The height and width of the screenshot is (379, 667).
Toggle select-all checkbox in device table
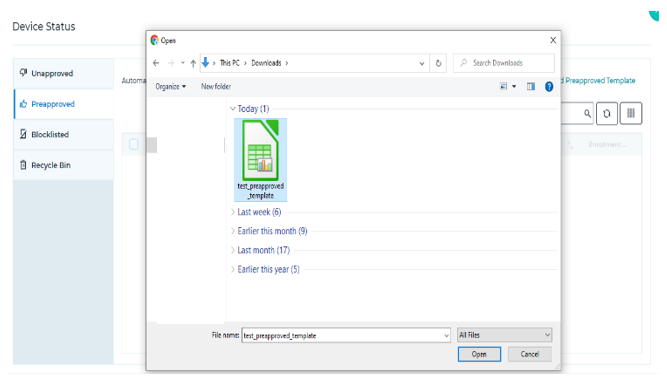(x=134, y=144)
